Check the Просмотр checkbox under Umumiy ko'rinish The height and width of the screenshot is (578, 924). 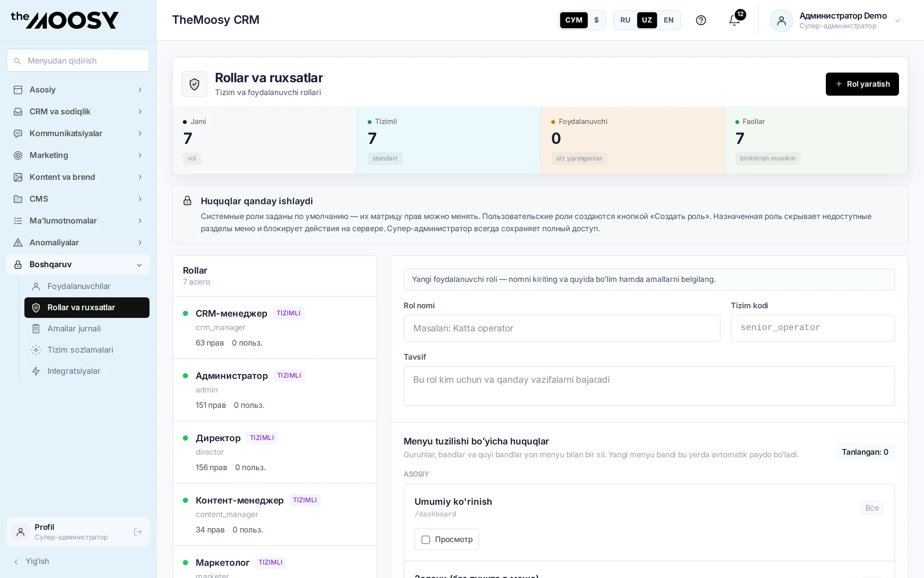pyautogui.click(x=426, y=539)
